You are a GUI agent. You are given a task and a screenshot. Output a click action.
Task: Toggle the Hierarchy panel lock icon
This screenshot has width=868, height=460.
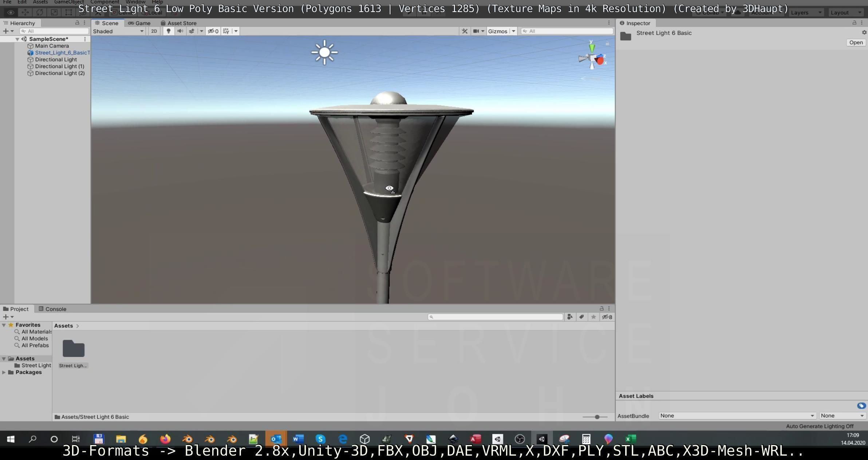77,23
